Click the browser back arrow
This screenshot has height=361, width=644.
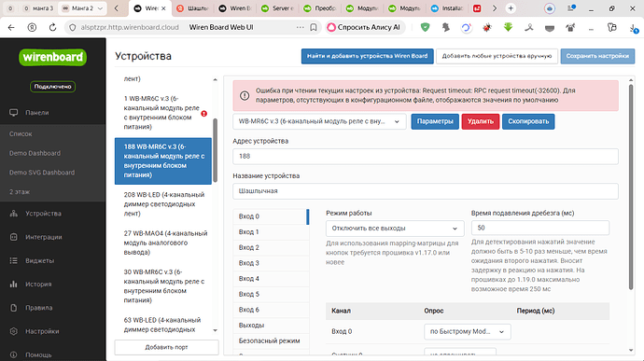[11, 27]
